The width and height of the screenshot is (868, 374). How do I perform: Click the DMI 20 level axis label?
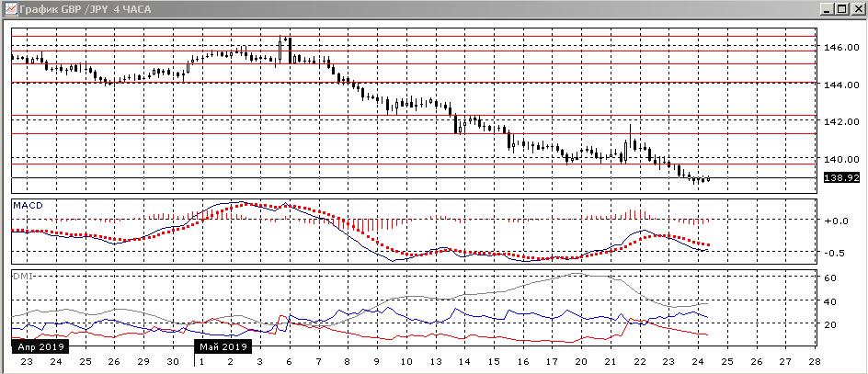(829, 324)
